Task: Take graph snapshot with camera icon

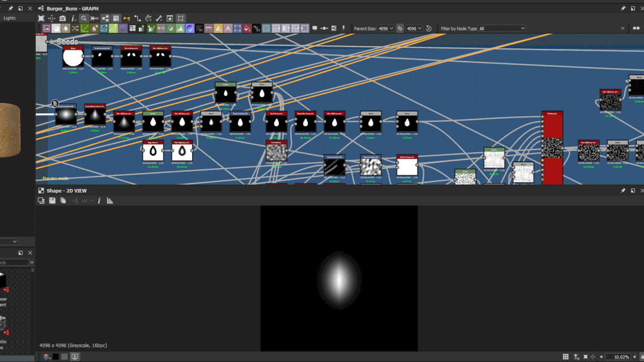Action: click(63, 18)
